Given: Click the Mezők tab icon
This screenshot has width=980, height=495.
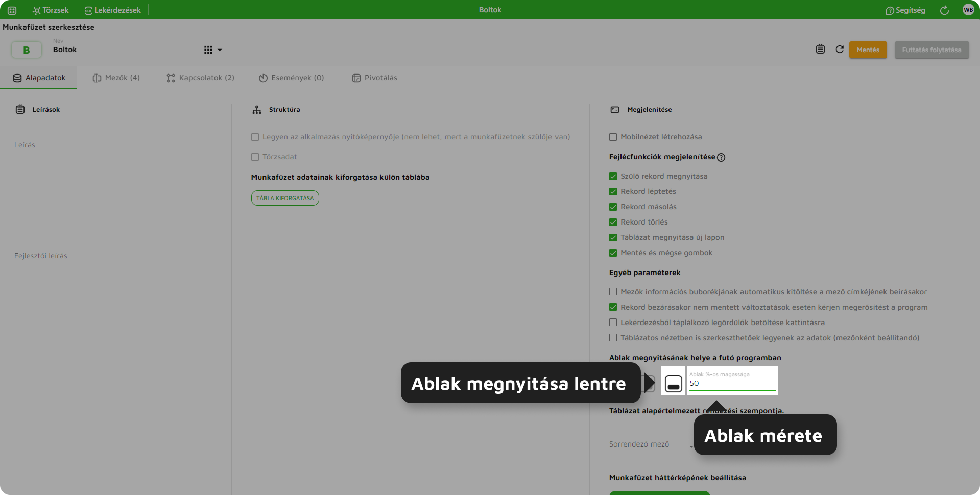Looking at the screenshot, I should [97, 78].
